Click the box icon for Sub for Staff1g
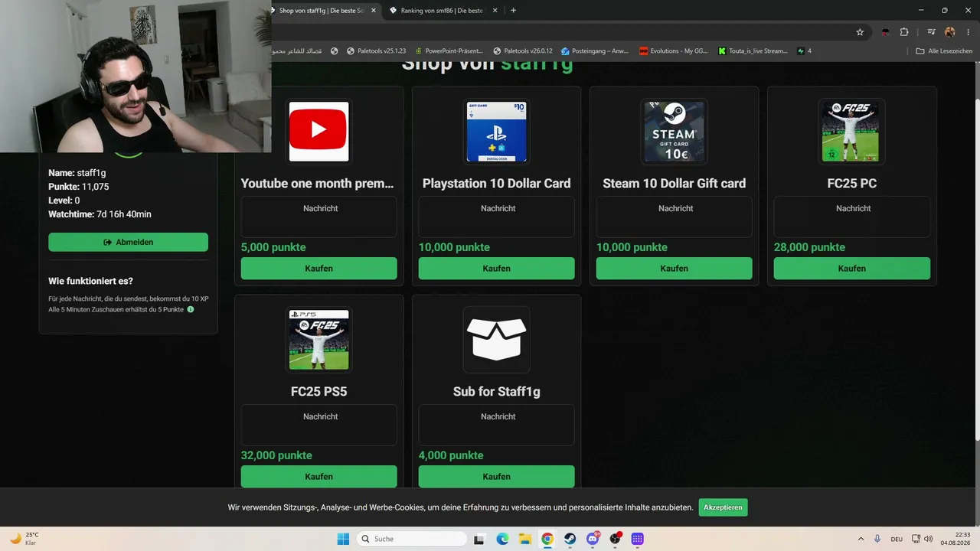This screenshot has width=980, height=551. (496, 339)
